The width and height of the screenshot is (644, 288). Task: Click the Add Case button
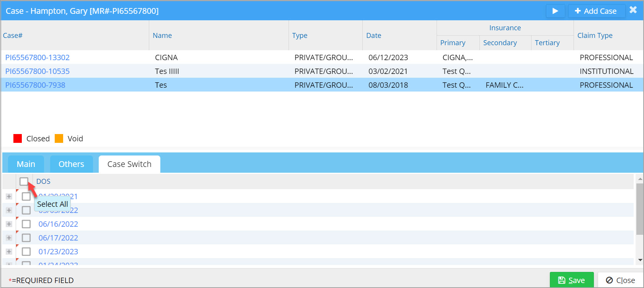pyautogui.click(x=596, y=11)
